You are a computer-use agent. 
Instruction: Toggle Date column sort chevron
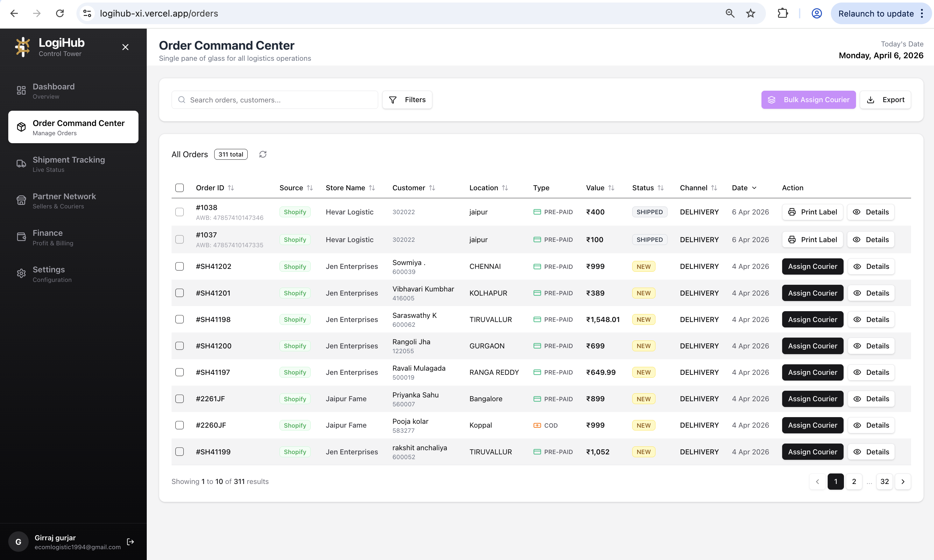pyautogui.click(x=754, y=187)
